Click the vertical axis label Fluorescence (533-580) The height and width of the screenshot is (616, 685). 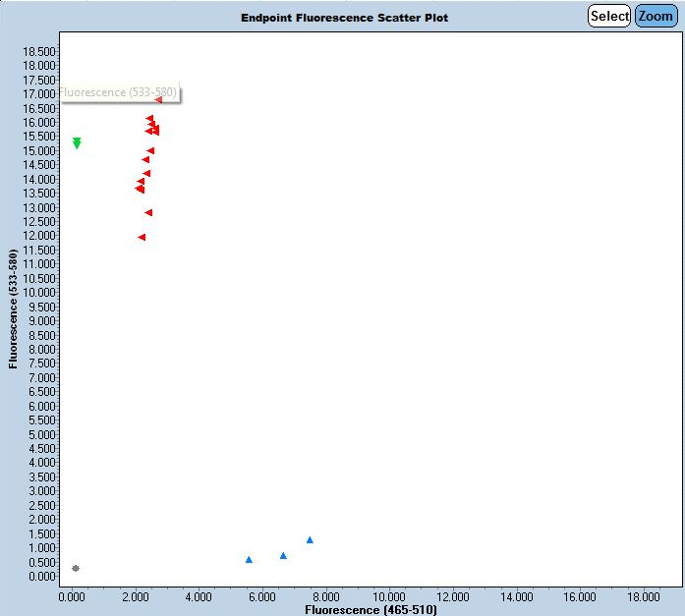[x=13, y=309]
